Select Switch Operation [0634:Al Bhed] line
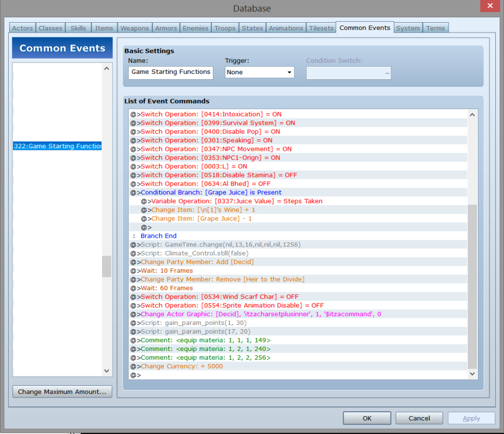This screenshot has width=504, height=434. [298, 183]
